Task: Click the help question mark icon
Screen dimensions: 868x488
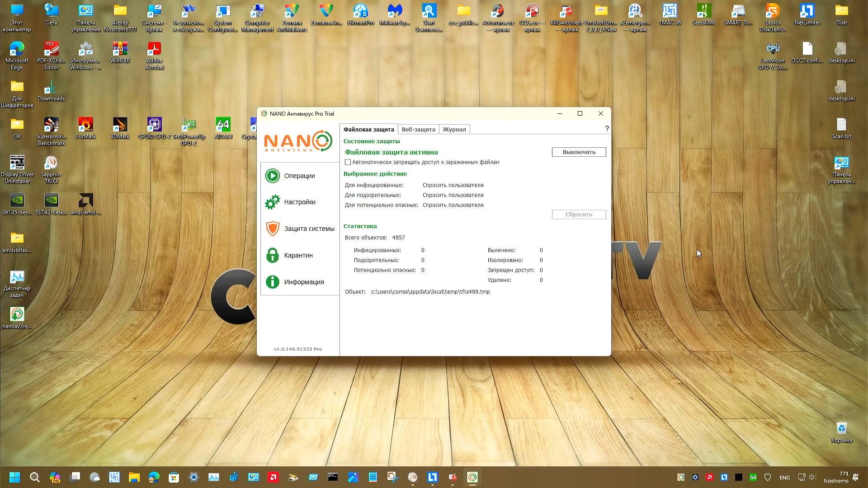Action: (607, 129)
